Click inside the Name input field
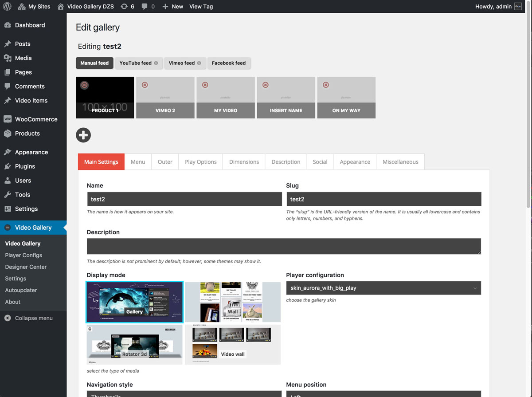 (184, 199)
